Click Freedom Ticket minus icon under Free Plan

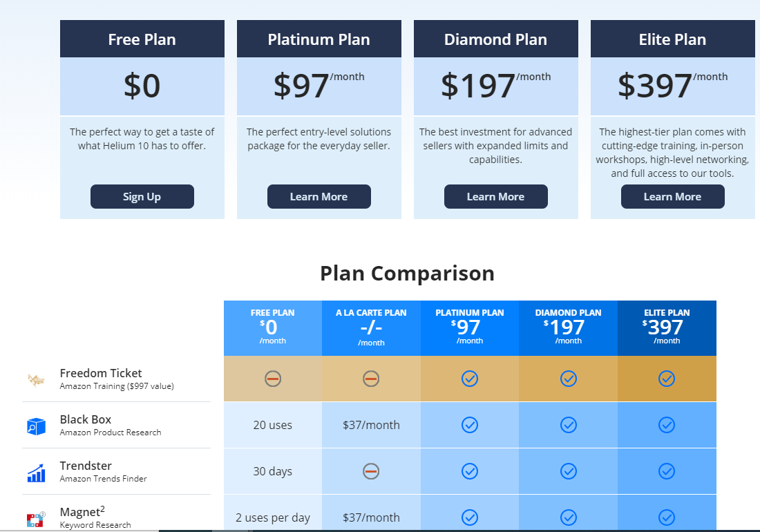point(273,379)
